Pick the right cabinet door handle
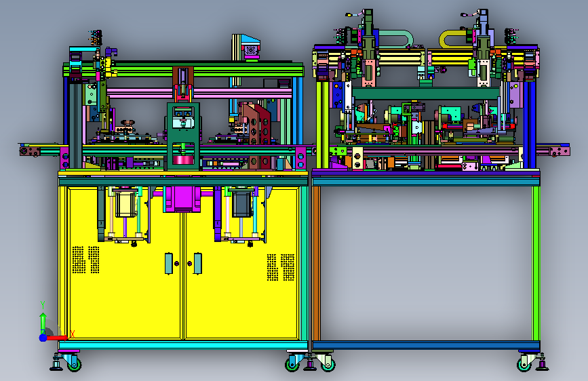 [197, 263]
